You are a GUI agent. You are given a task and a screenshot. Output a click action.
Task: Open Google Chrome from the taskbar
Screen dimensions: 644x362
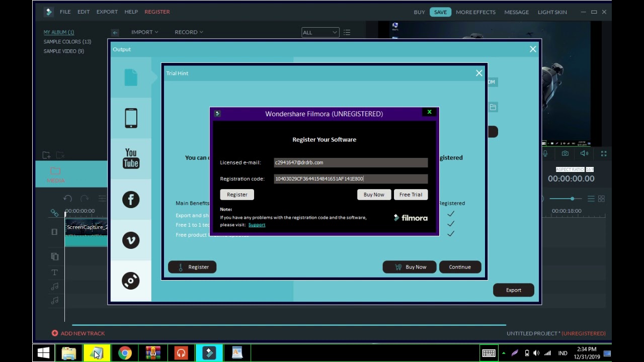[x=125, y=353]
